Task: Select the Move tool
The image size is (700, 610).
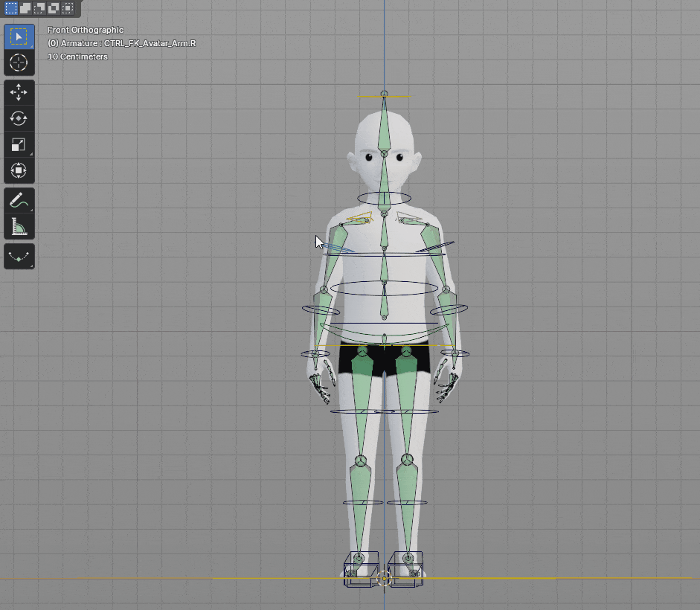Action: coord(19,92)
